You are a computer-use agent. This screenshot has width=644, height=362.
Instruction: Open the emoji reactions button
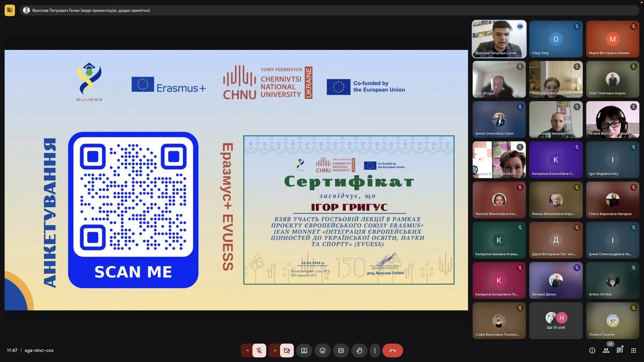tap(322, 350)
